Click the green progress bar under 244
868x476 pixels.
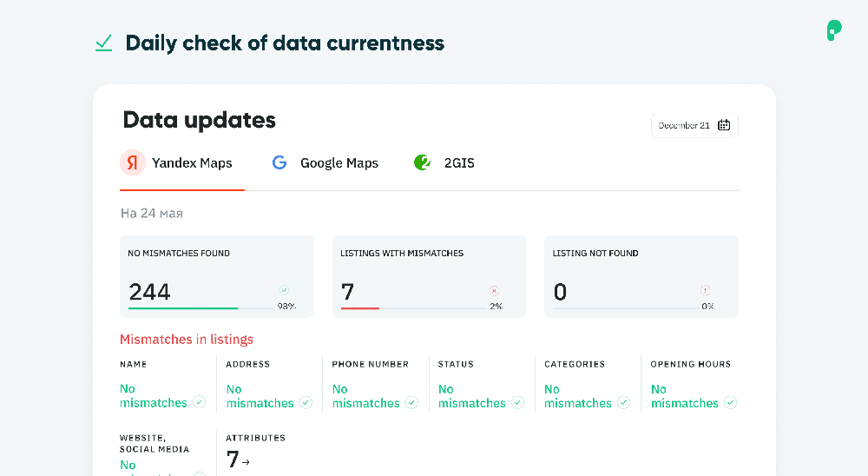point(183,307)
